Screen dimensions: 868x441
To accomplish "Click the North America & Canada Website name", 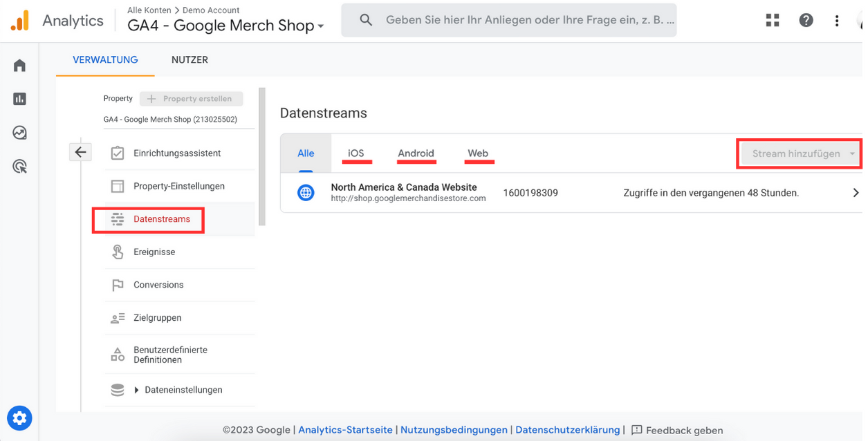I will [x=404, y=187].
